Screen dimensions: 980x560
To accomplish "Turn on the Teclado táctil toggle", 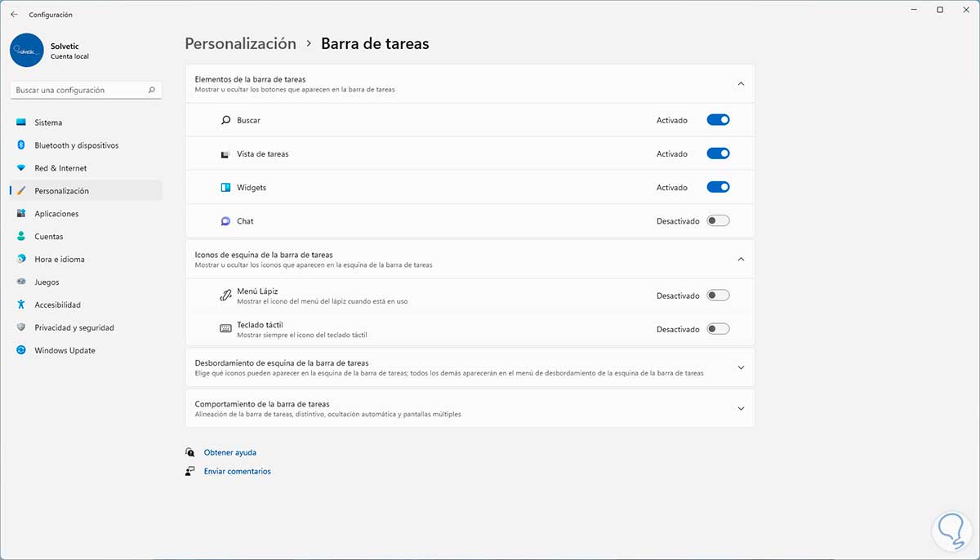I will 718,329.
